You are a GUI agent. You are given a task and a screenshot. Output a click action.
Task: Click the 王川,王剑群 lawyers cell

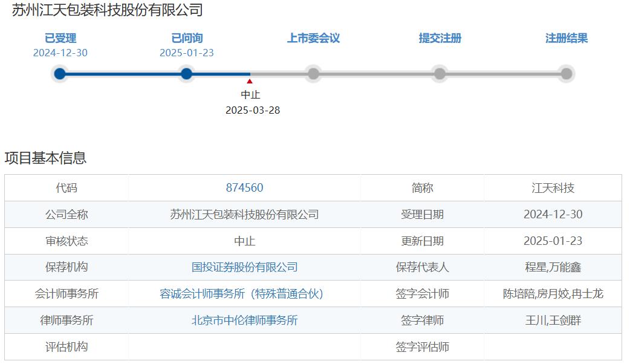(553, 320)
